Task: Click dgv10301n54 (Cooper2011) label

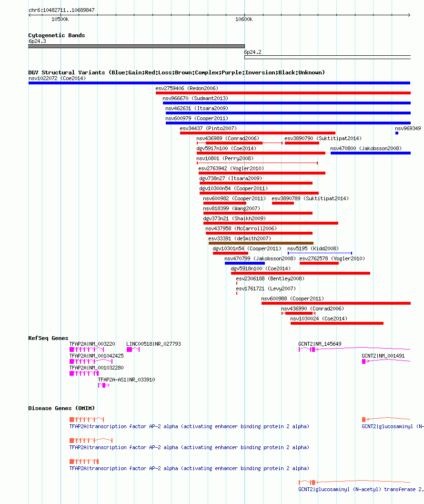Action: pos(247,248)
